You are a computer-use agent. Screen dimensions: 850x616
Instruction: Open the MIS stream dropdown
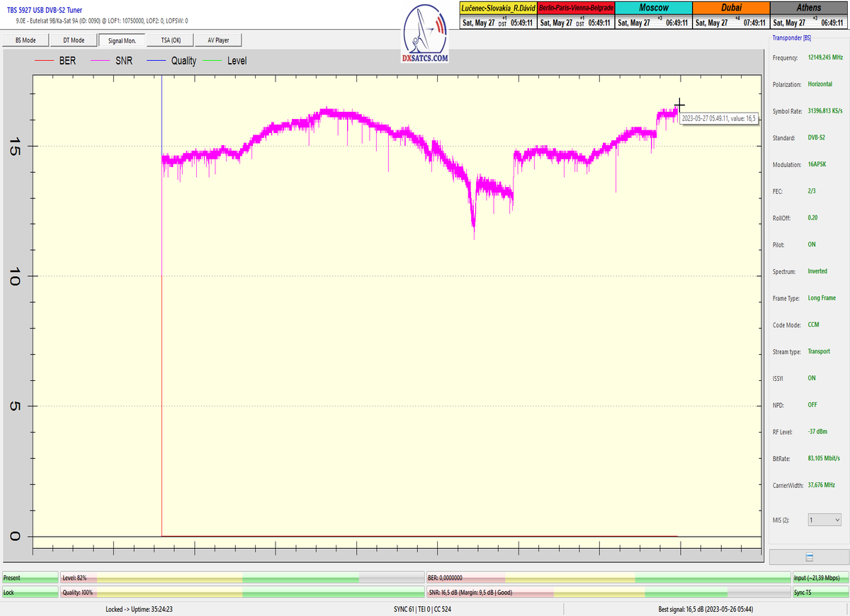[x=824, y=520]
